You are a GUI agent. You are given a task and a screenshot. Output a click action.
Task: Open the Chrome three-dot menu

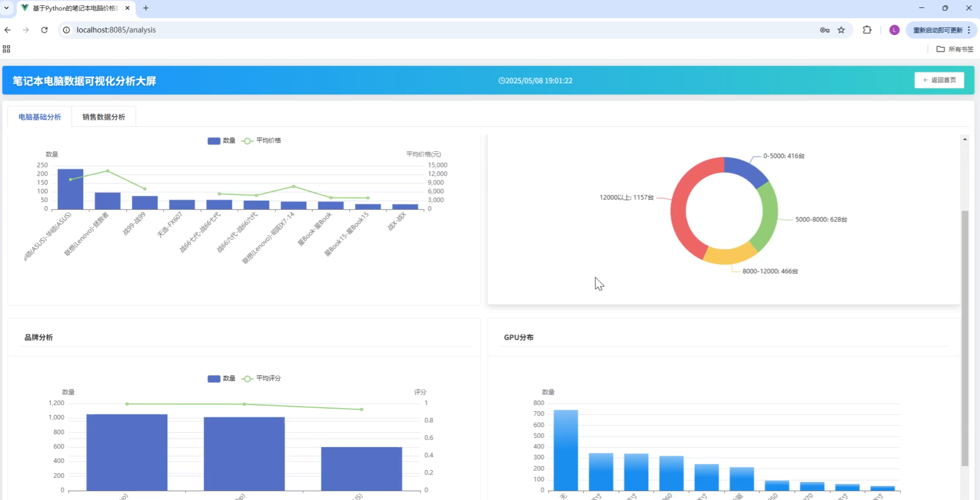click(x=969, y=30)
